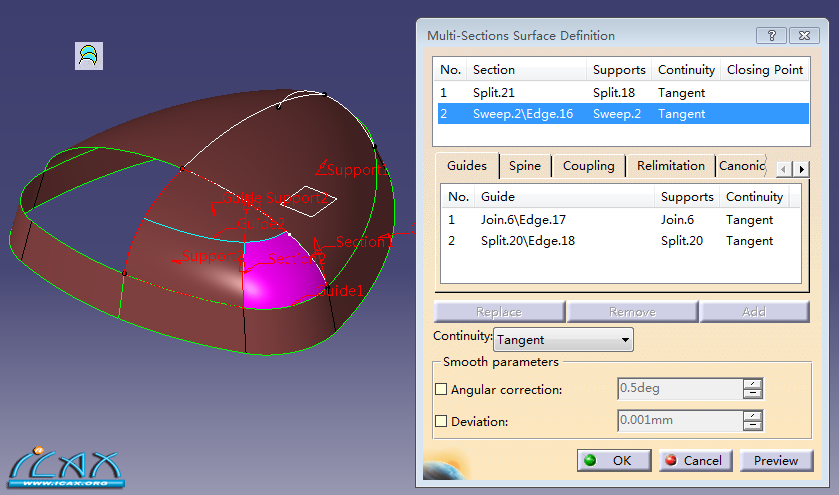The width and height of the screenshot is (839, 495).
Task: Switch to the Spine tab
Action: [524, 166]
